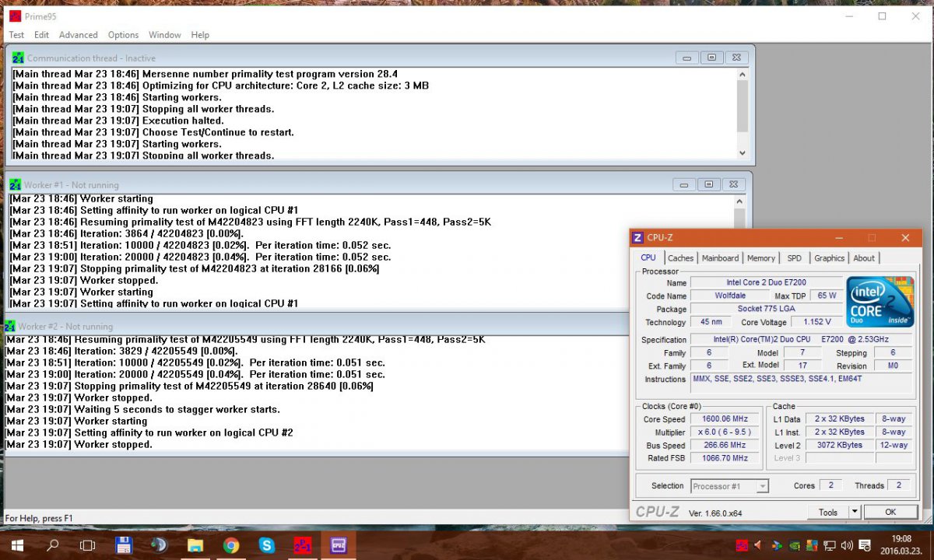The width and height of the screenshot is (934, 560).
Task: Click the 'For Help, press F1' status bar
Action: click(38, 518)
